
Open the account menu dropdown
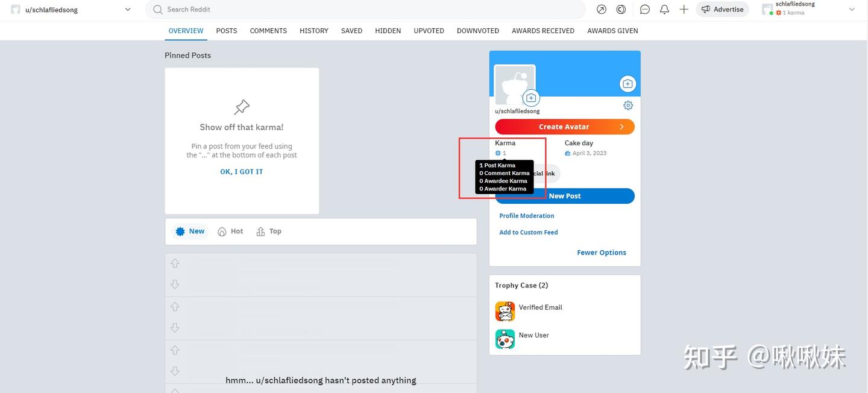[x=851, y=9]
